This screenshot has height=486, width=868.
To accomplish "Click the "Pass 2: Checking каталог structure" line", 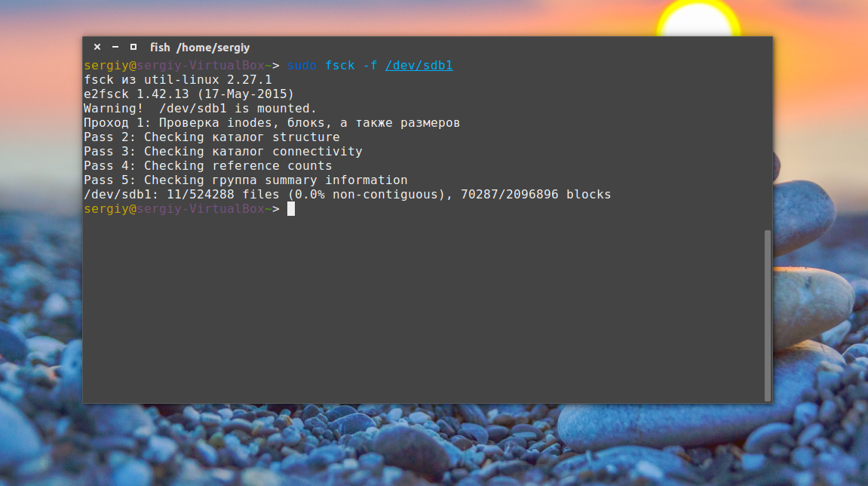I will click(x=211, y=137).
